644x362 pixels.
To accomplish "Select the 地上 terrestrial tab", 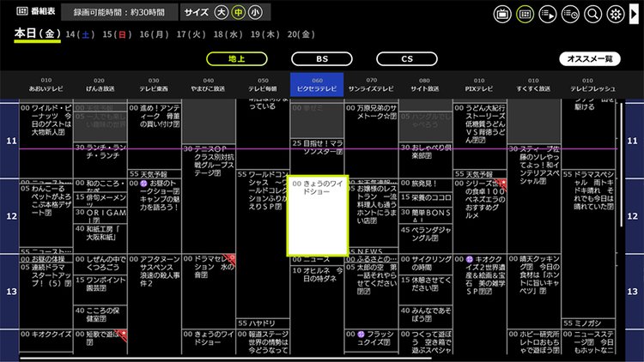I will pos(237,59).
